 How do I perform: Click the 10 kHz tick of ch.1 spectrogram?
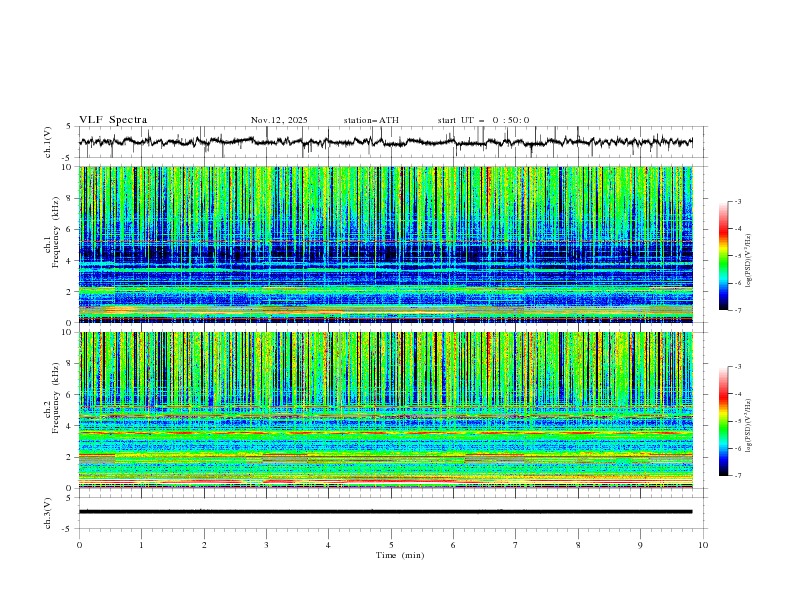(x=69, y=167)
